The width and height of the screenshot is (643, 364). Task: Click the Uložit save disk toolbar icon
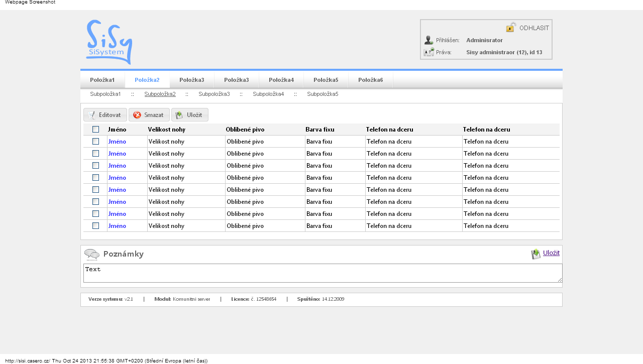(x=179, y=115)
